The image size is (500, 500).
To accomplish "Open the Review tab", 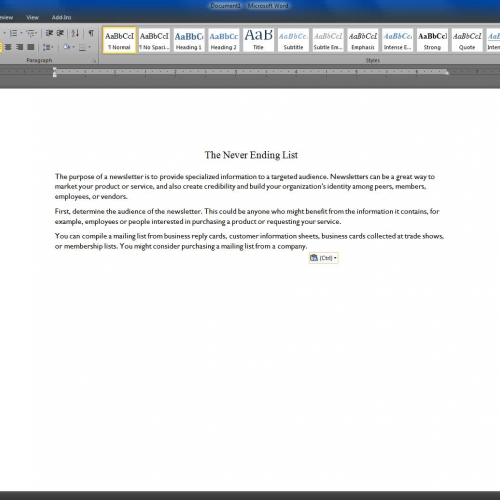I will click(x=6, y=17).
